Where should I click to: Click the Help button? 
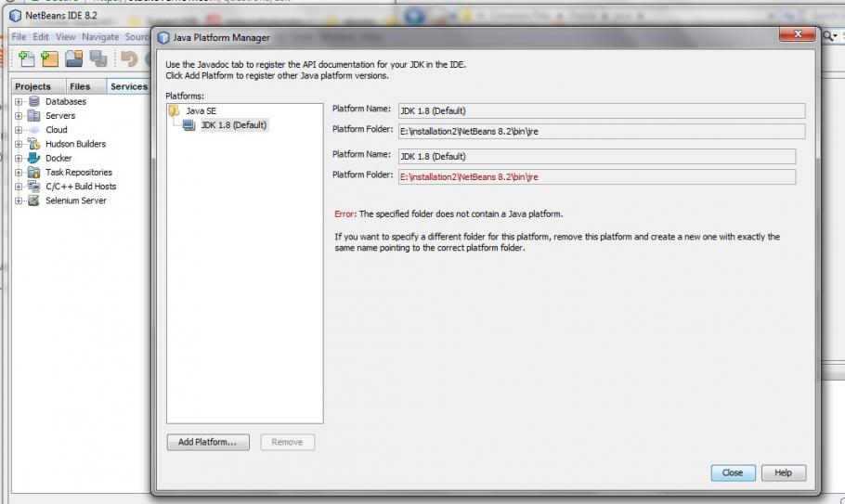click(x=784, y=472)
